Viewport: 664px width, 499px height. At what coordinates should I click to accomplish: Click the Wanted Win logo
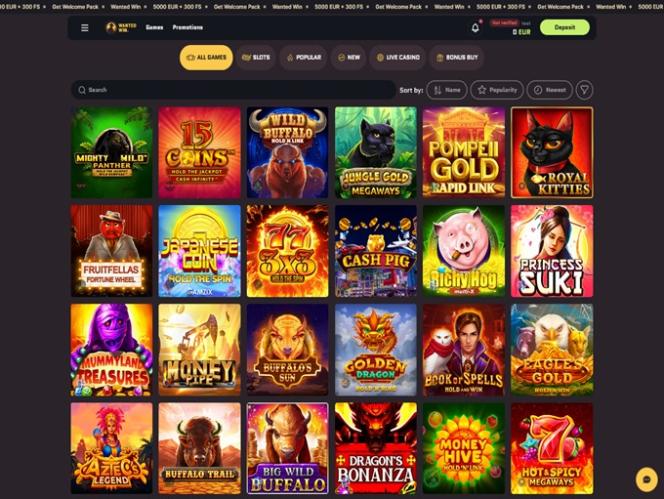click(x=121, y=28)
